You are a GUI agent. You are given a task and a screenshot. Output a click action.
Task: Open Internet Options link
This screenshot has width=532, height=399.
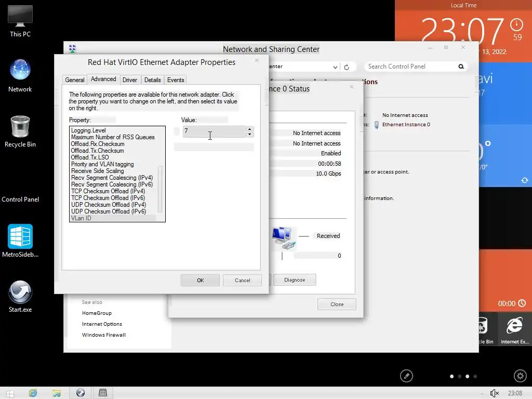[102, 324]
